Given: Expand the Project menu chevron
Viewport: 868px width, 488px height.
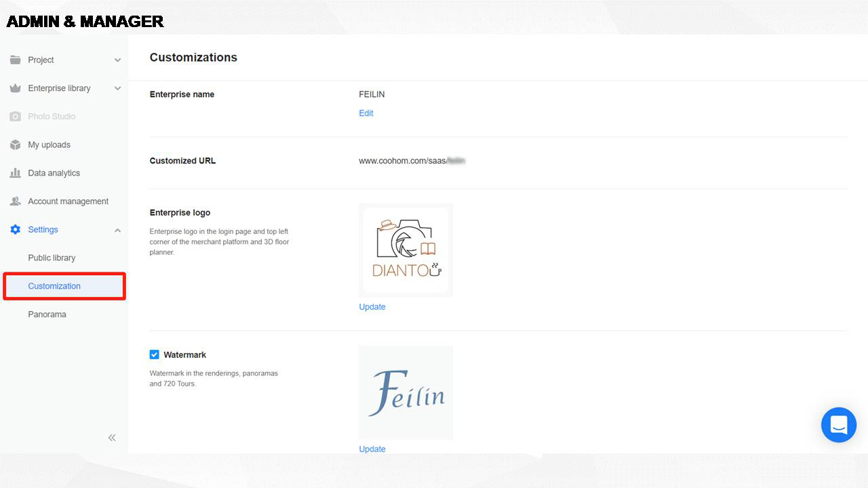Looking at the screenshot, I should [117, 60].
